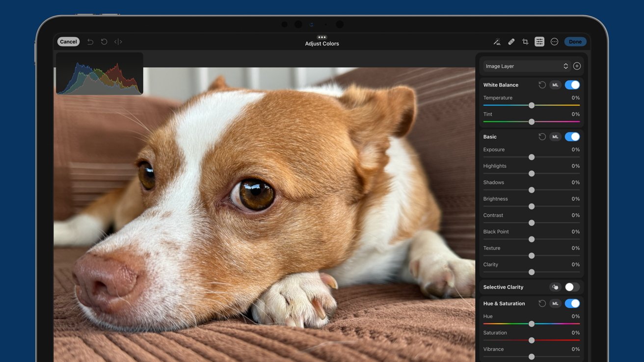
Task: Select the ML Enhance magic wand
Action: pyautogui.click(x=497, y=42)
